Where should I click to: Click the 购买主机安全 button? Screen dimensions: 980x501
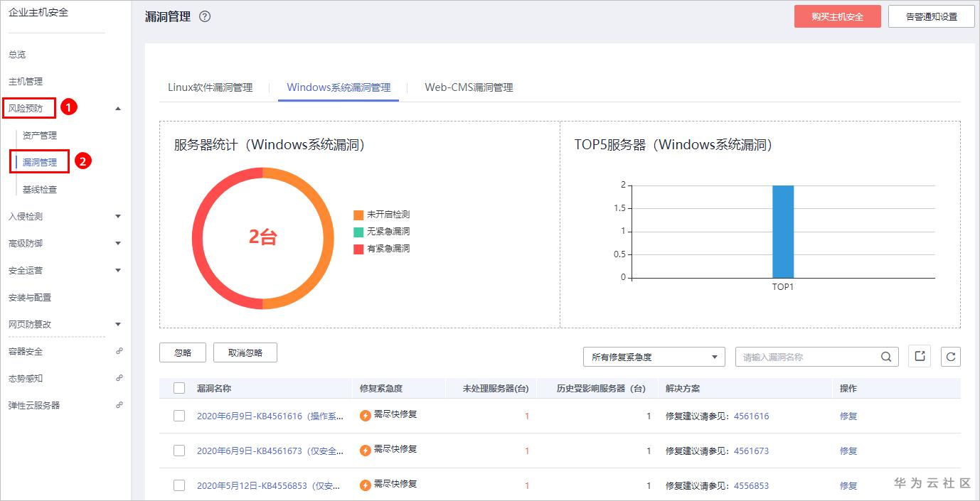[x=837, y=16]
